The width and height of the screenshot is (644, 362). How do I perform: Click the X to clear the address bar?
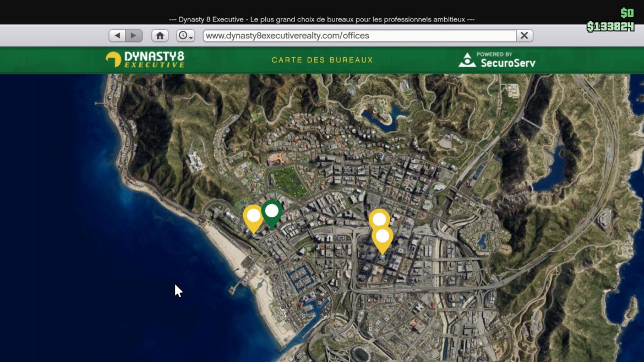click(523, 35)
